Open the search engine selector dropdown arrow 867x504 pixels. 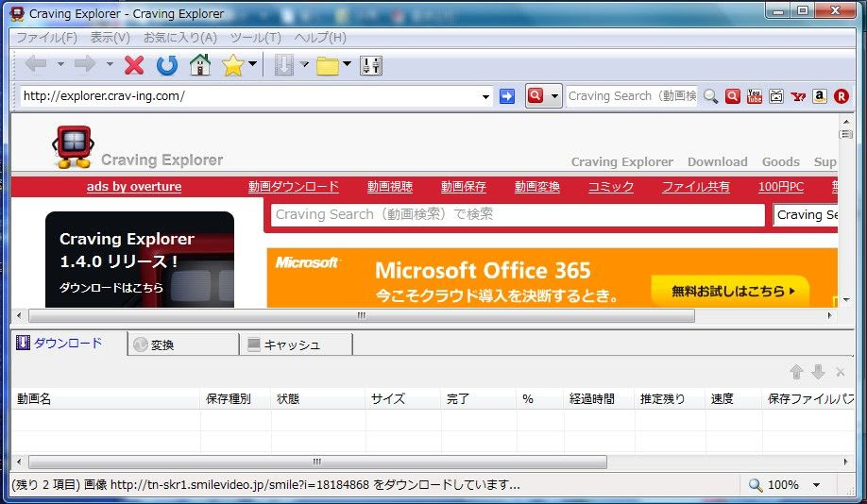click(554, 96)
